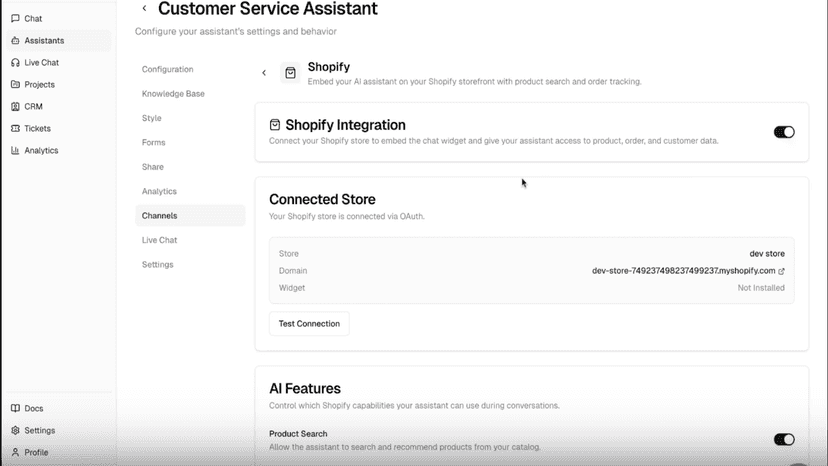The width and height of the screenshot is (828, 466).
Task: Click the 'Store' row label
Action: [x=289, y=254]
